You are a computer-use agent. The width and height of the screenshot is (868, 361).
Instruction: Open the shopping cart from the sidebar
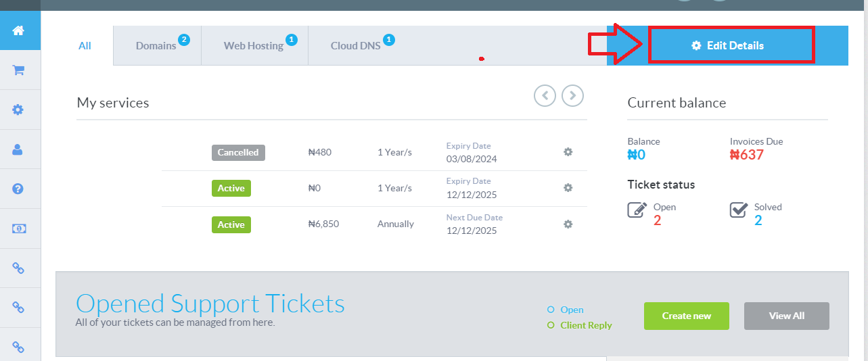tap(19, 70)
